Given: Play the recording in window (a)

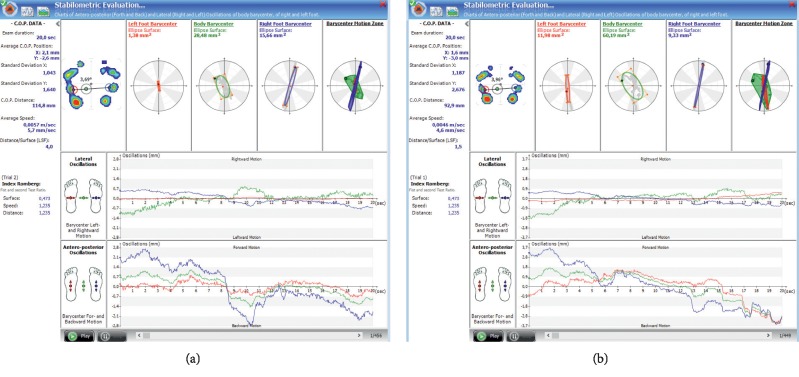Looking at the screenshot, I should 79,336.
